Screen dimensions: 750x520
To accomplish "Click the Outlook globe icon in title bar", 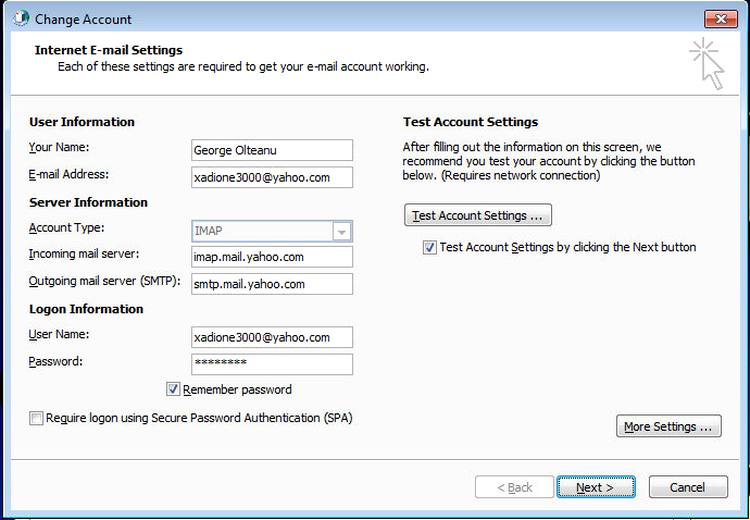I will tap(22, 18).
